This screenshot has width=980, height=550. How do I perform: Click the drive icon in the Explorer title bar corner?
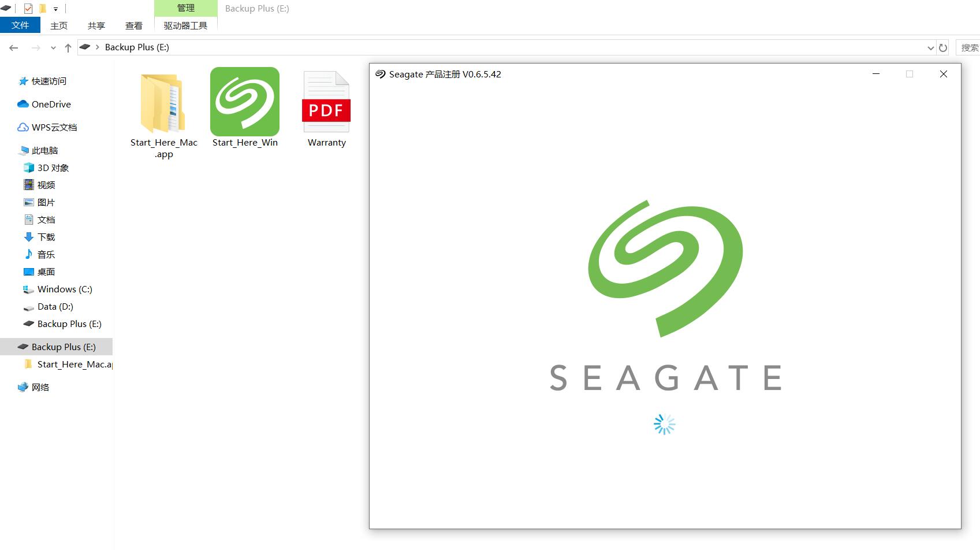click(x=6, y=8)
